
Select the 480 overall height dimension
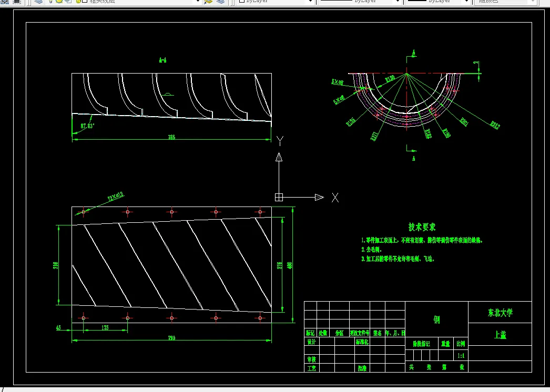coord(290,265)
